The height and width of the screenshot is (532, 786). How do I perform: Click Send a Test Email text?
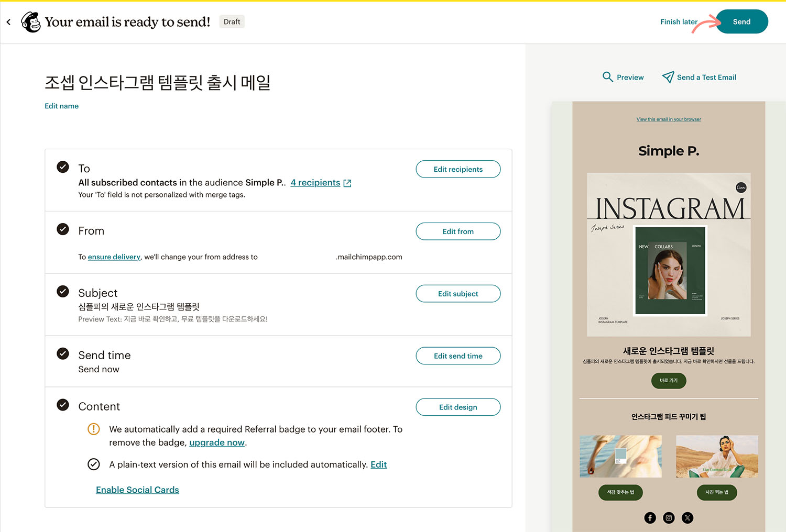[706, 77]
